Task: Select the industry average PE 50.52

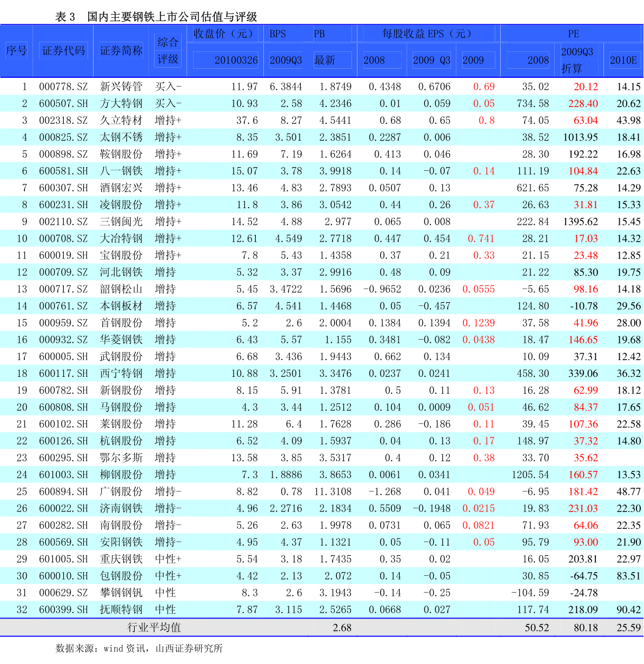Action: coord(537,627)
